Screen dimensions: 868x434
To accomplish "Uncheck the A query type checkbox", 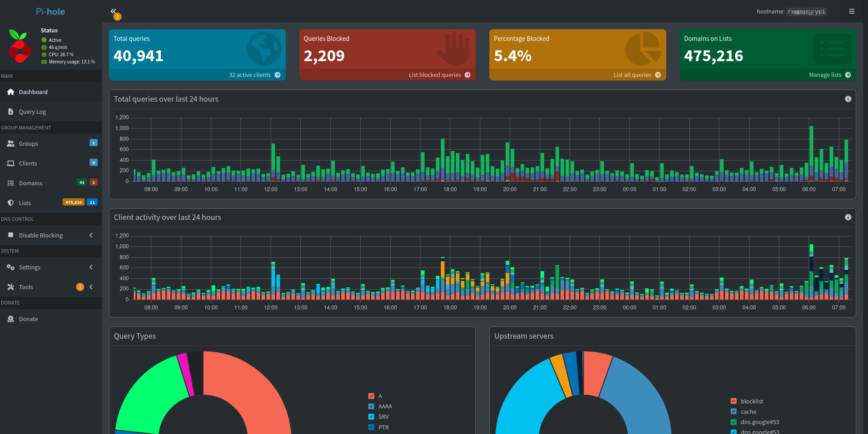I will tap(371, 396).
